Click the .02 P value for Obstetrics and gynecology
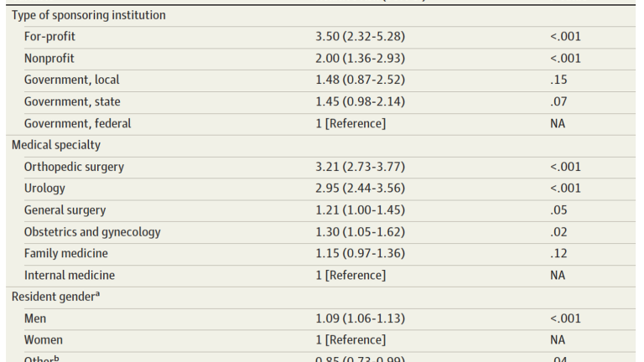This screenshot has width=644, height=362. tap(558, 232)
